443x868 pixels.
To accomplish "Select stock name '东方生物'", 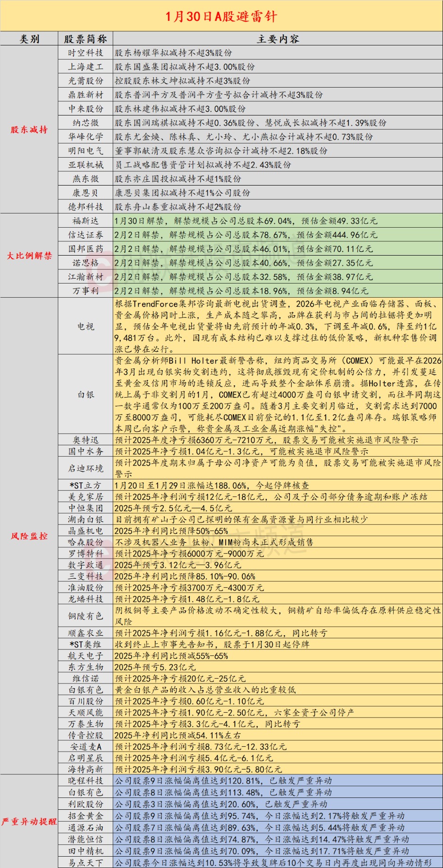I will pos(86,667).
